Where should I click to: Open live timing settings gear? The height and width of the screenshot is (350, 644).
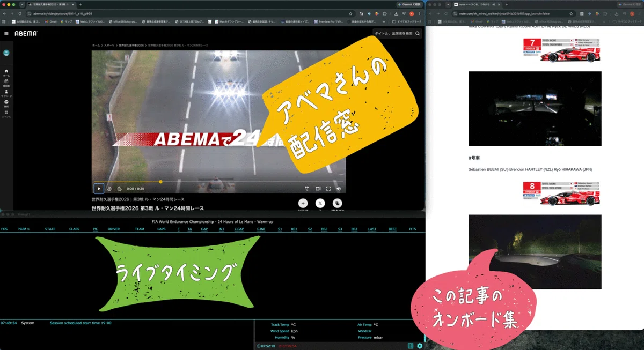[420, 346]
